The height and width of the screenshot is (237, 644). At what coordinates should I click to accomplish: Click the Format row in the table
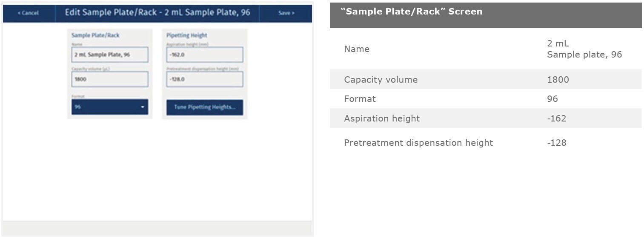click(360, 99)
